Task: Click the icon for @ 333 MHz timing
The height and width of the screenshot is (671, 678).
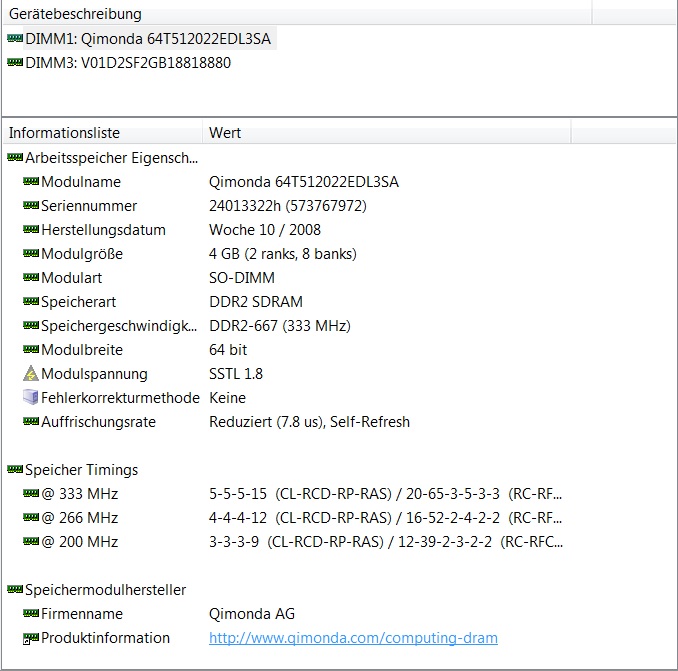Action: [31, 493]
